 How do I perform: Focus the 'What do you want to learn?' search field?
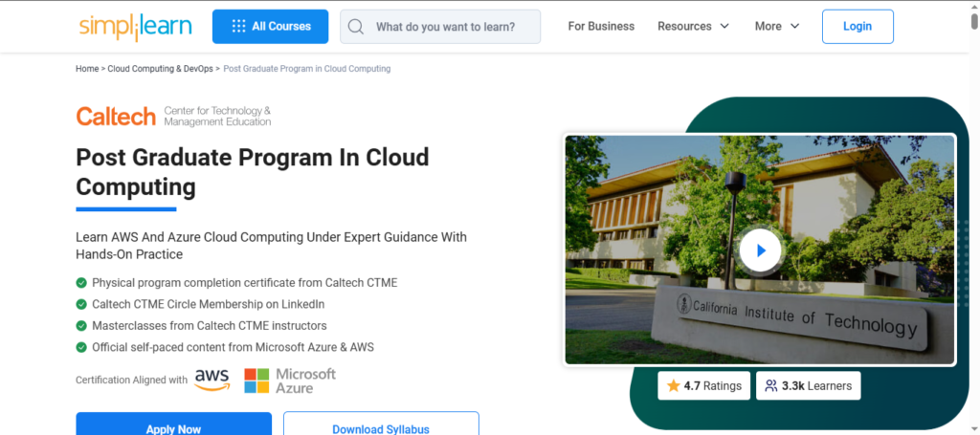[440, 27]
